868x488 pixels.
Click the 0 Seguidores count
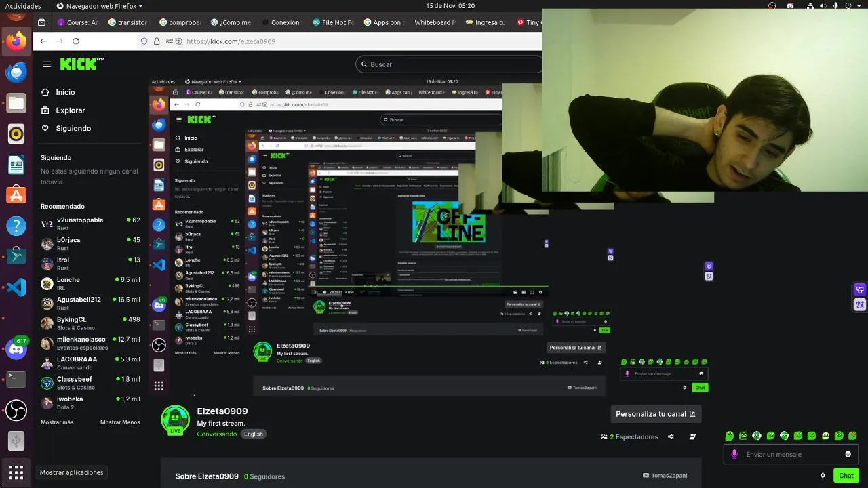tap(264, 476)
